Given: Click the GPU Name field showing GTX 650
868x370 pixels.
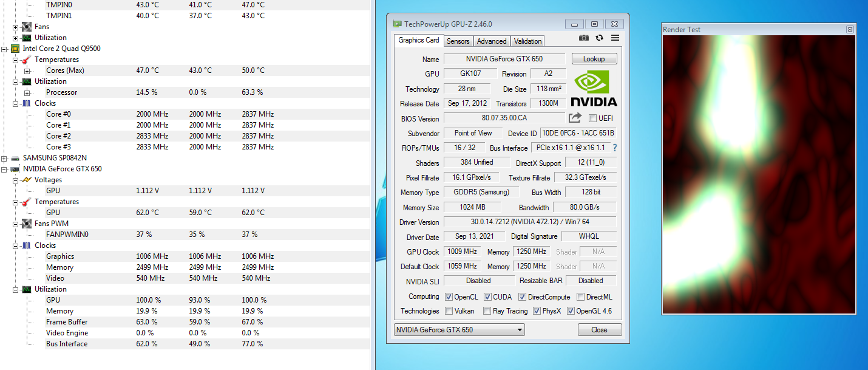Looking at the screenshot, I should tap(504, 59).
